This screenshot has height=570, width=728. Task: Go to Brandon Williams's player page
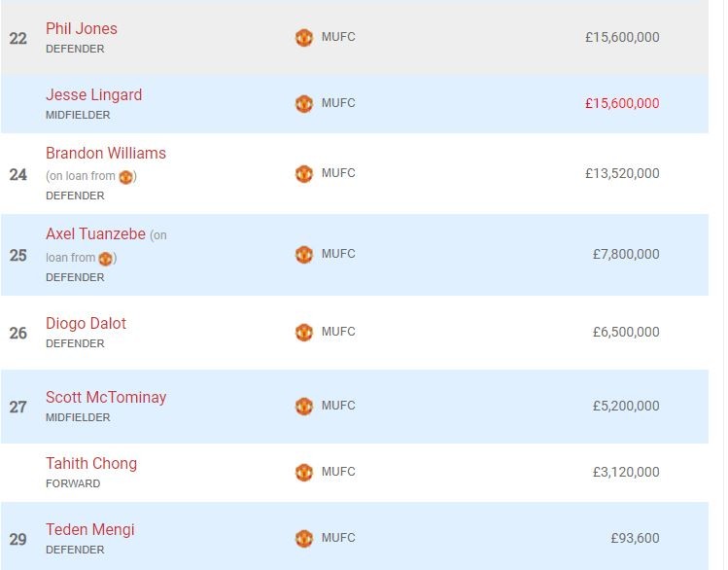tap(106, 154)
